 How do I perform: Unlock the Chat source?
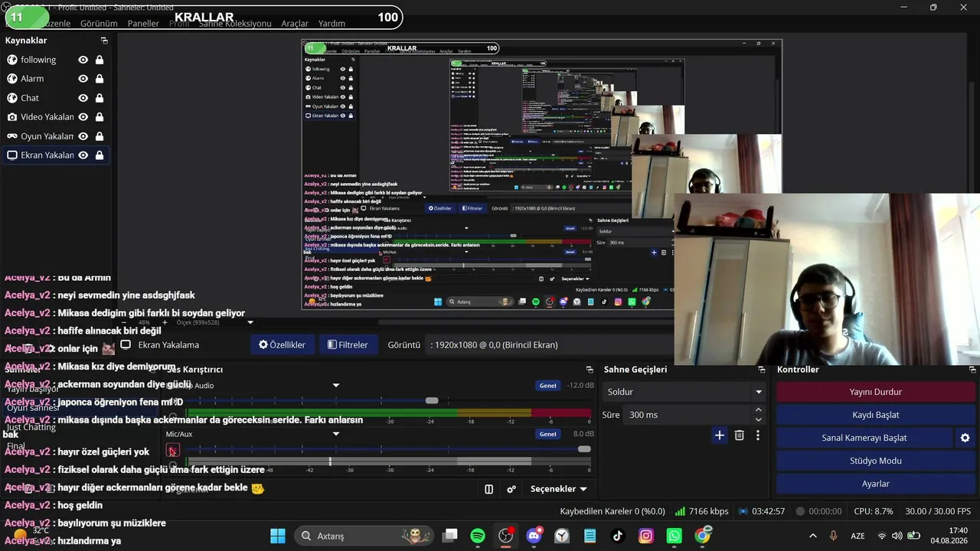100,98
